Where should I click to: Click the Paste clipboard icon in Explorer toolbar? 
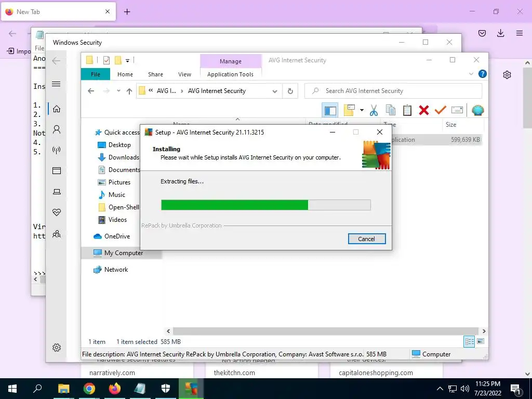pyautogui.click(x=407, y=110)
